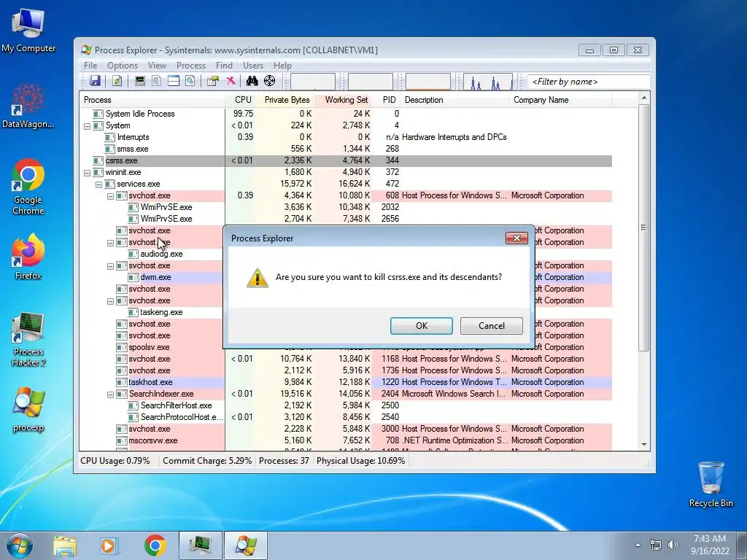Open Process Hacker 2 desktop shortcut
Viewport: 747px width, 560px height.
click(28, 340)
